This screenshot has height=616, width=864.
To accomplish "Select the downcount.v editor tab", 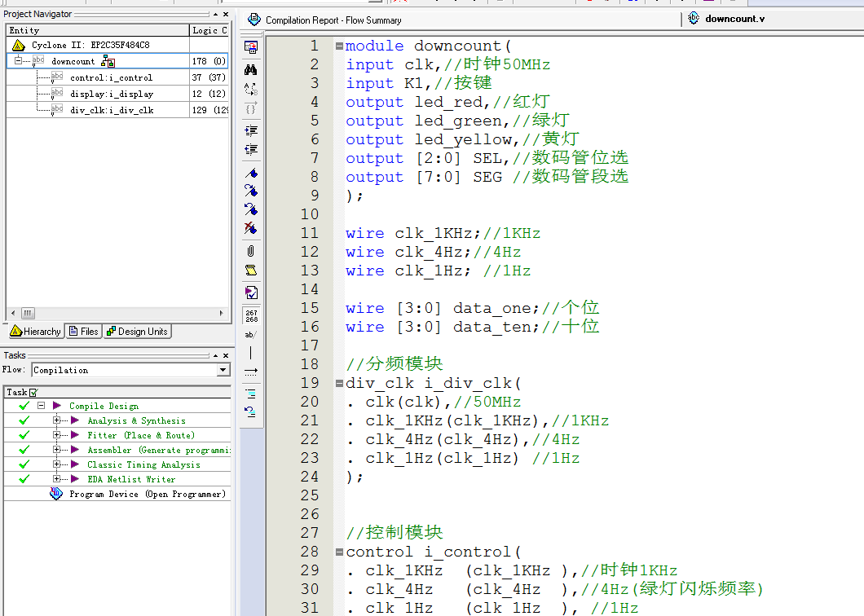I will coord(734,19).
